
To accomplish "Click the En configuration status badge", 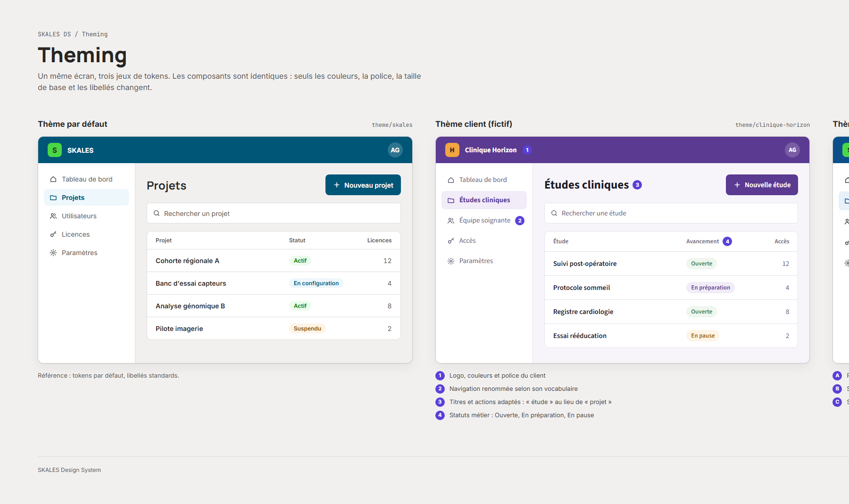I will (x=316, y=283).
